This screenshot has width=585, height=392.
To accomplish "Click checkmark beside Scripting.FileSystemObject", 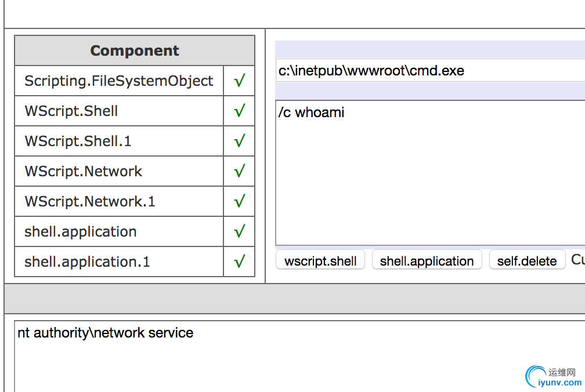I will [239, 81].
